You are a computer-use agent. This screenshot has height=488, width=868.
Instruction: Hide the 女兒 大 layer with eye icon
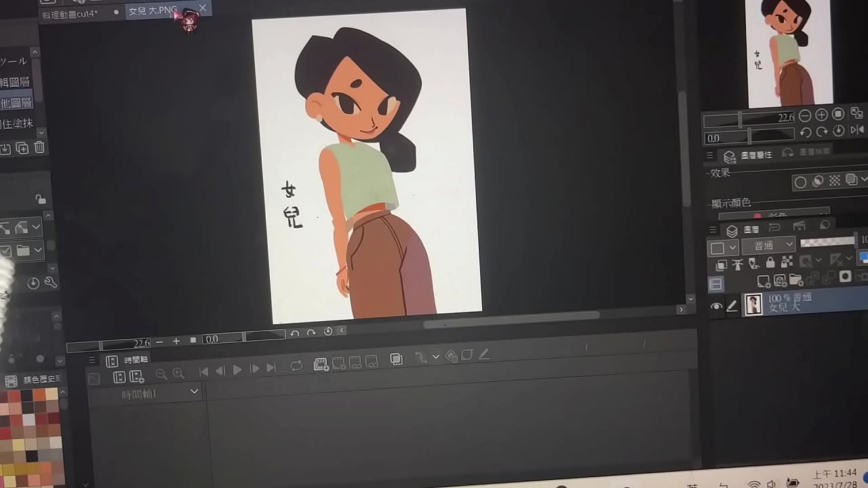716,306
